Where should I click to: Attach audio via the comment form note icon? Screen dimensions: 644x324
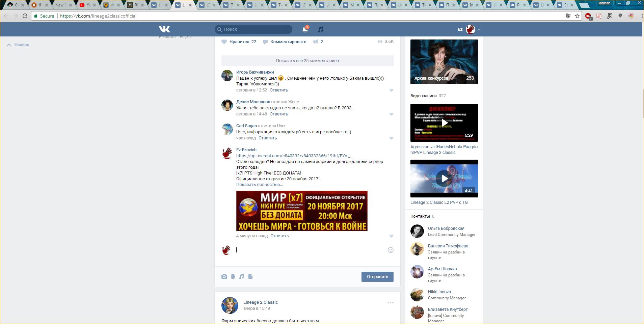(x=241, y=276)
